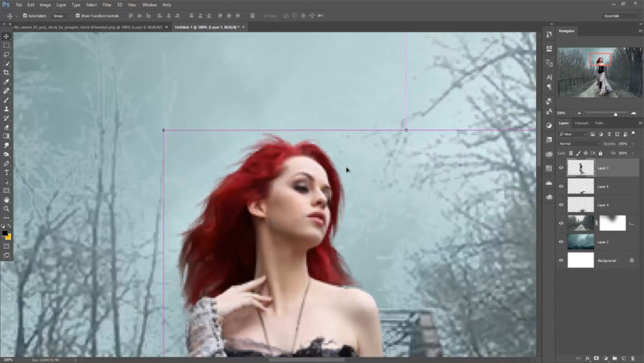Open the Fill slider dropdown arrow
The width and height of the screenshot is (644, 363).
(632, 153)
